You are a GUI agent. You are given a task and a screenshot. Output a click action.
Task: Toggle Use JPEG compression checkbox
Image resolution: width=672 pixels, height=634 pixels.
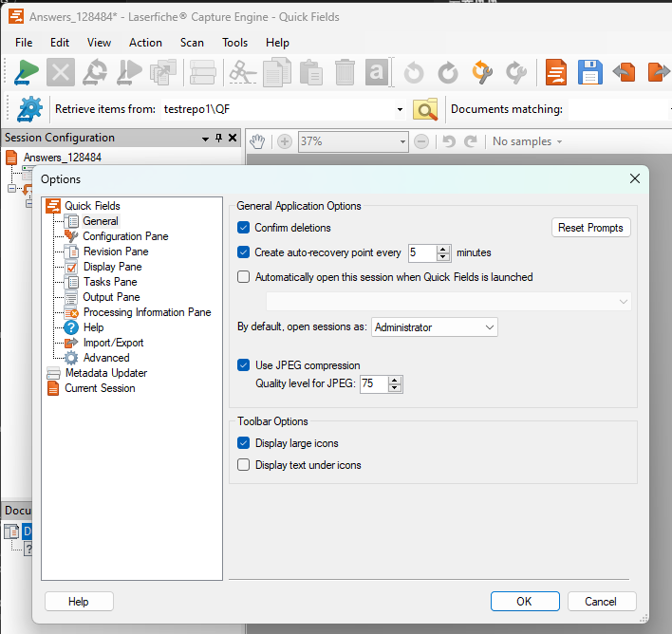pos(243,364)
